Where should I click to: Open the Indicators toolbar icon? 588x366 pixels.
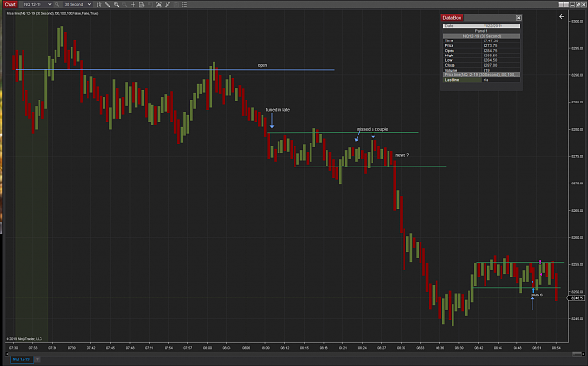click(x=159, y=4)
